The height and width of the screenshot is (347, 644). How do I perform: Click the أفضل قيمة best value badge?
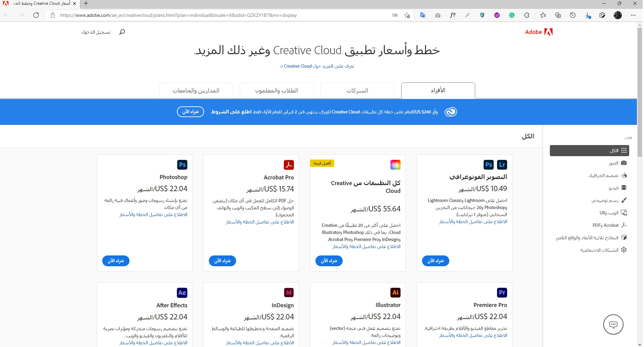322,163
